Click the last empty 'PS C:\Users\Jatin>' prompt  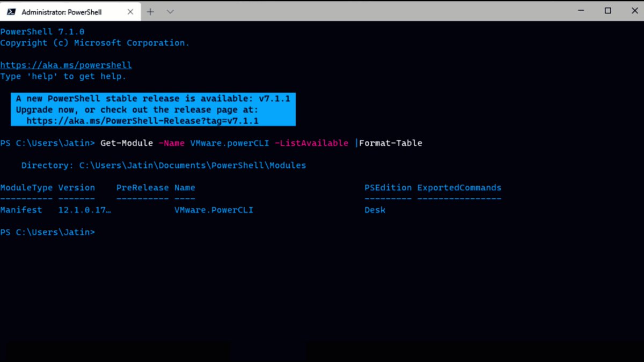pyautogui.click(x=47, y=232)
